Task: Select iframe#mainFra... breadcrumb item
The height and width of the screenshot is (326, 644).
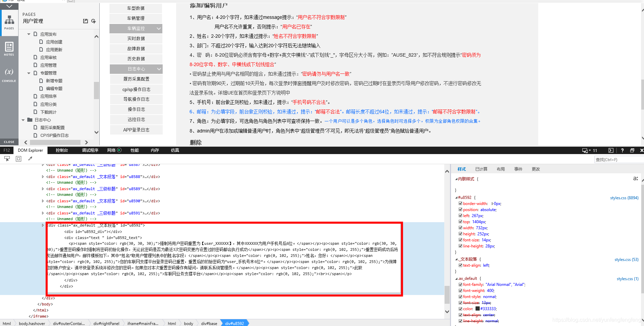Action: (143, 323)
